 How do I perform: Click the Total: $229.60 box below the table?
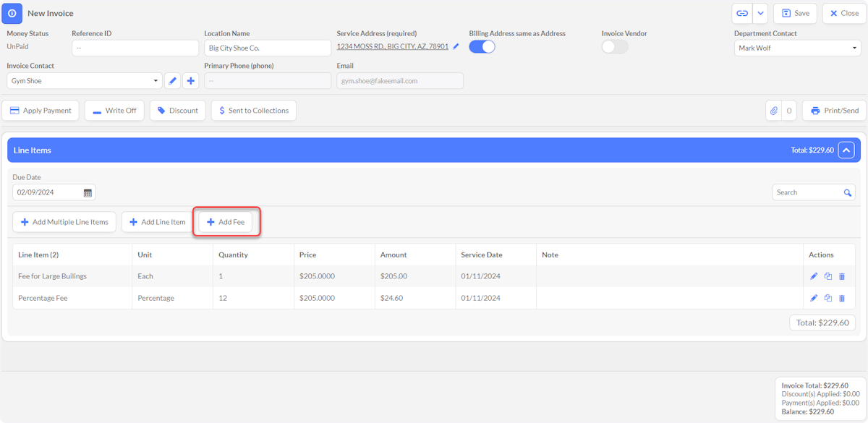coord(822,322)
